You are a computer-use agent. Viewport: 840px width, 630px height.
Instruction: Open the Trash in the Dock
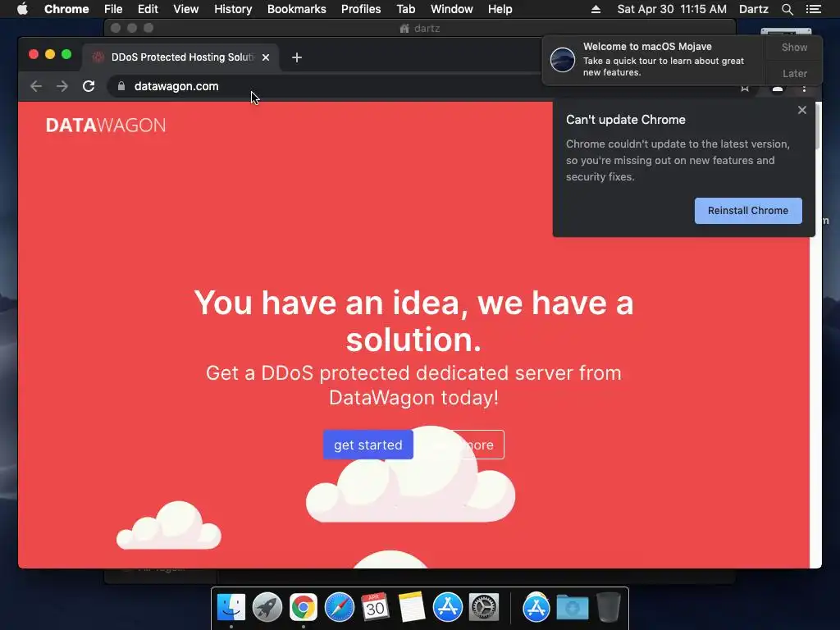click(609, 608)
